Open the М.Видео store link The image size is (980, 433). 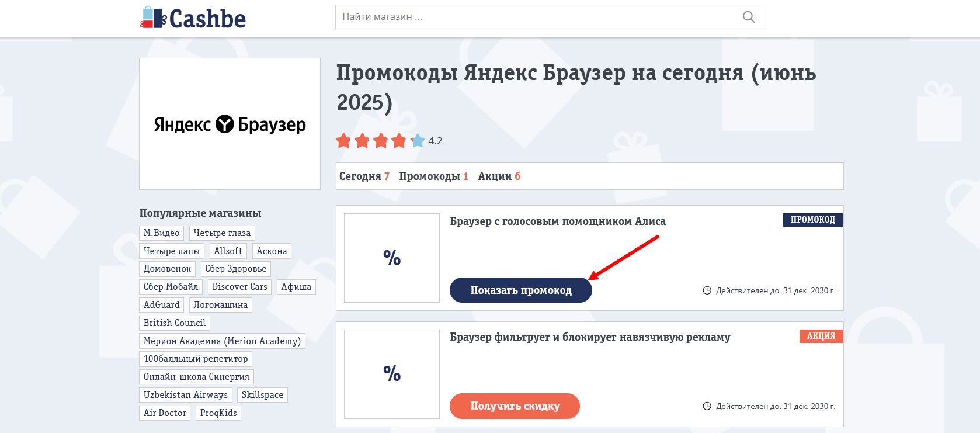[x=162, y=233]
